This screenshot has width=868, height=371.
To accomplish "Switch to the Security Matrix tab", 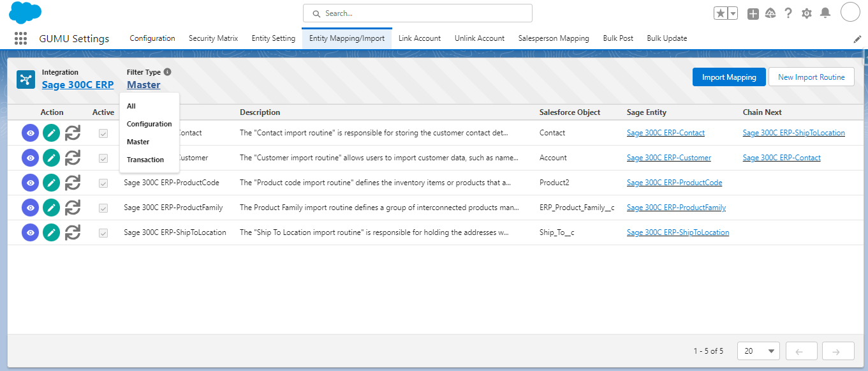I will [213, 38].
